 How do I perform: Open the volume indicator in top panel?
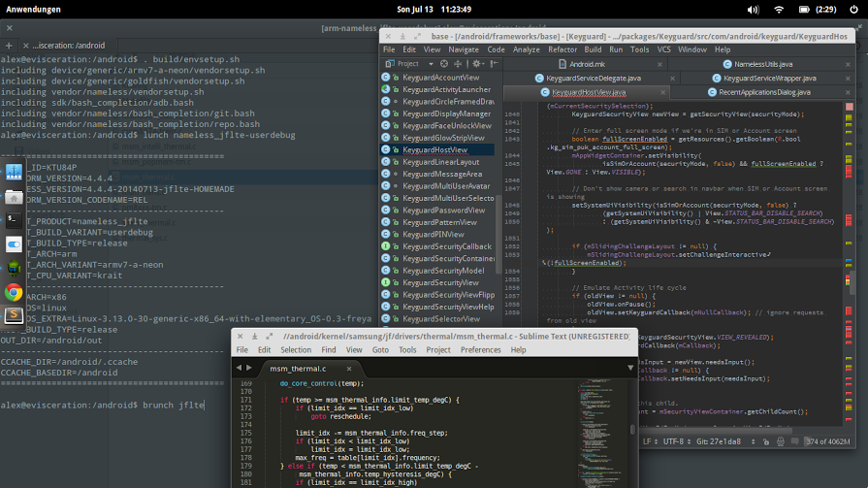753,10
